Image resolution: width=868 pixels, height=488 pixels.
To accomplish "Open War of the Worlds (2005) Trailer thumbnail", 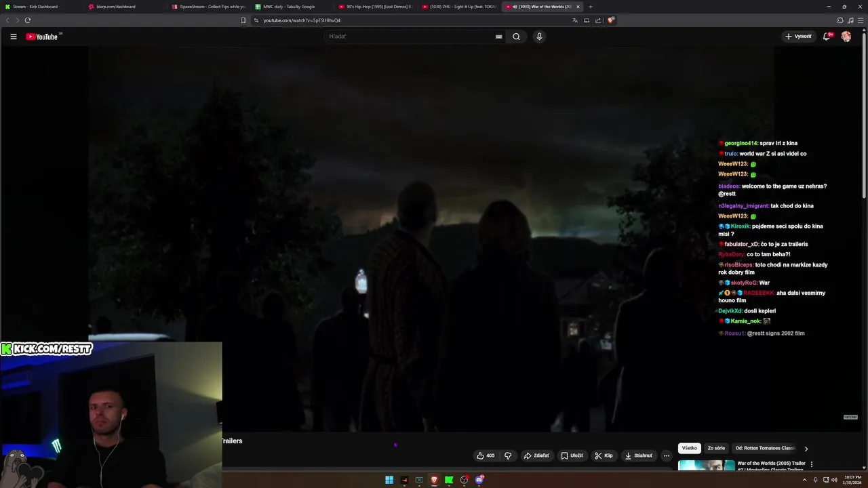I will [706, 466].
